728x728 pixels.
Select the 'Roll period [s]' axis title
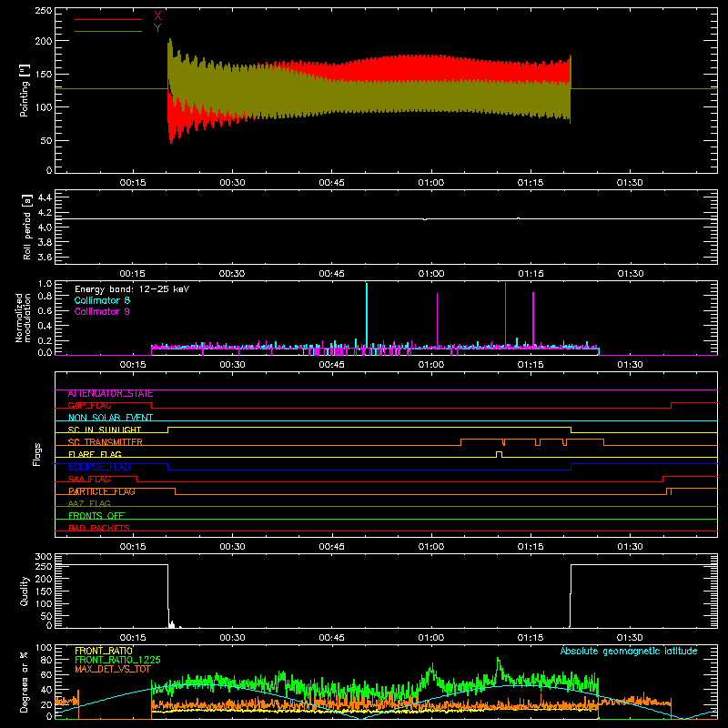click(x=27, y=227)
